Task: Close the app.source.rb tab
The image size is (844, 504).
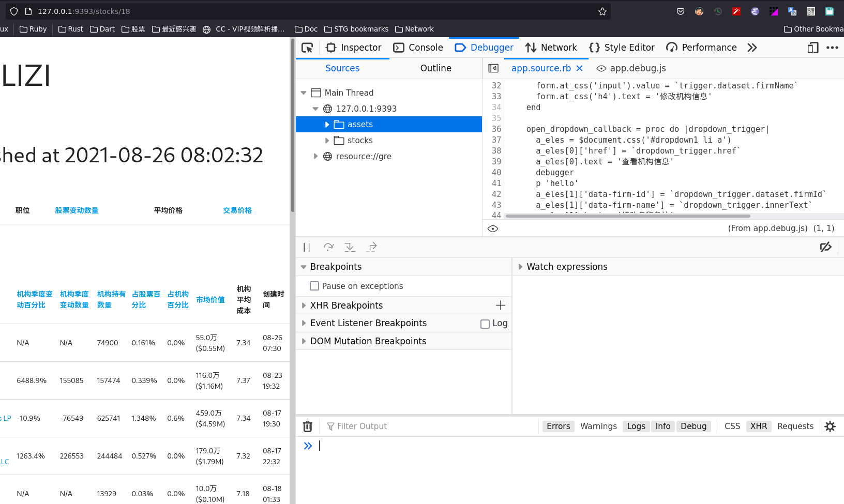Action: click(579, 68)
